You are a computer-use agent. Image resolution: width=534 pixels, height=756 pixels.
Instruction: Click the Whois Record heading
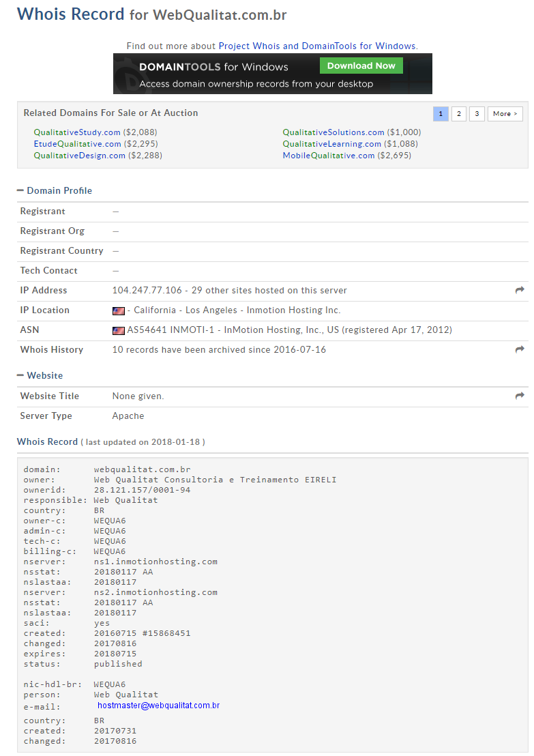point(47,441)
